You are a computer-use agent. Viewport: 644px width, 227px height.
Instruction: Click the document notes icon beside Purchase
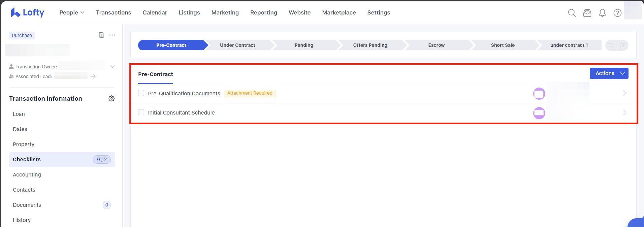pyautogui.click(x=101, y=35)
